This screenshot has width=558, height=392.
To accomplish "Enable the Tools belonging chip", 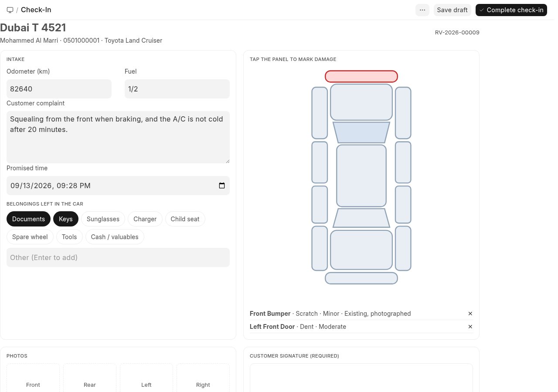I will click(69, 237).
